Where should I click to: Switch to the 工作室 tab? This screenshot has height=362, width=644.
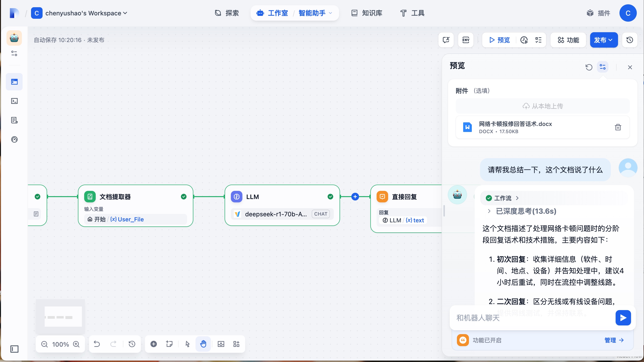pos(272,13)
